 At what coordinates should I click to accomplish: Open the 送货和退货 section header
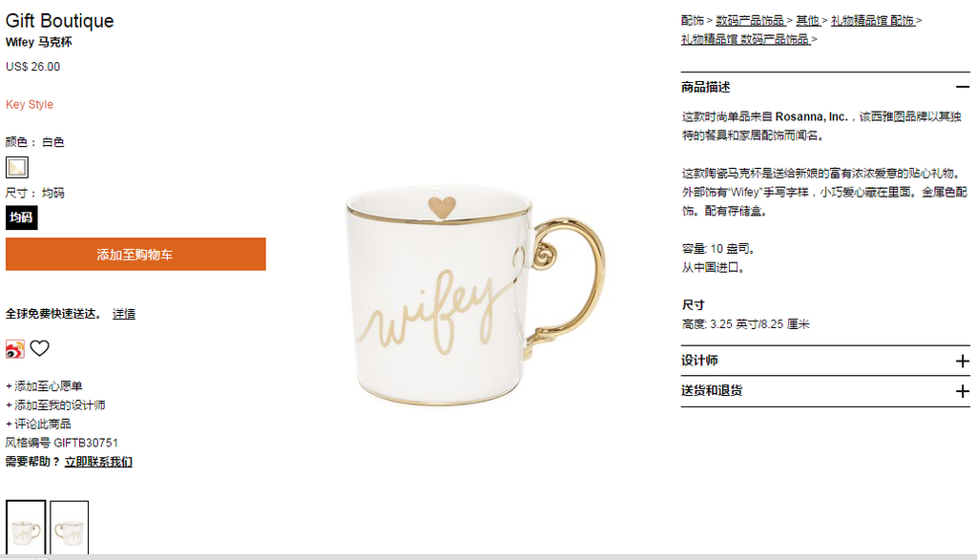825,391
